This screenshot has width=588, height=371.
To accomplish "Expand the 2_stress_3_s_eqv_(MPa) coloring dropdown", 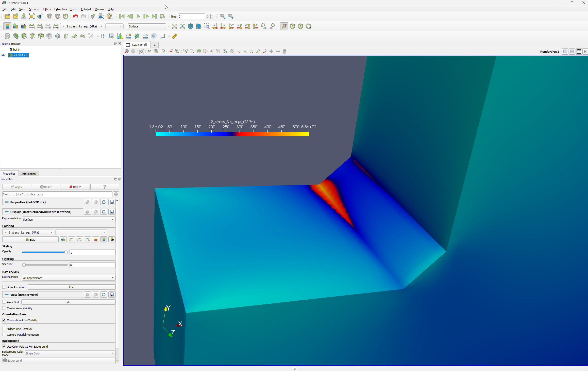I will 51,232.
